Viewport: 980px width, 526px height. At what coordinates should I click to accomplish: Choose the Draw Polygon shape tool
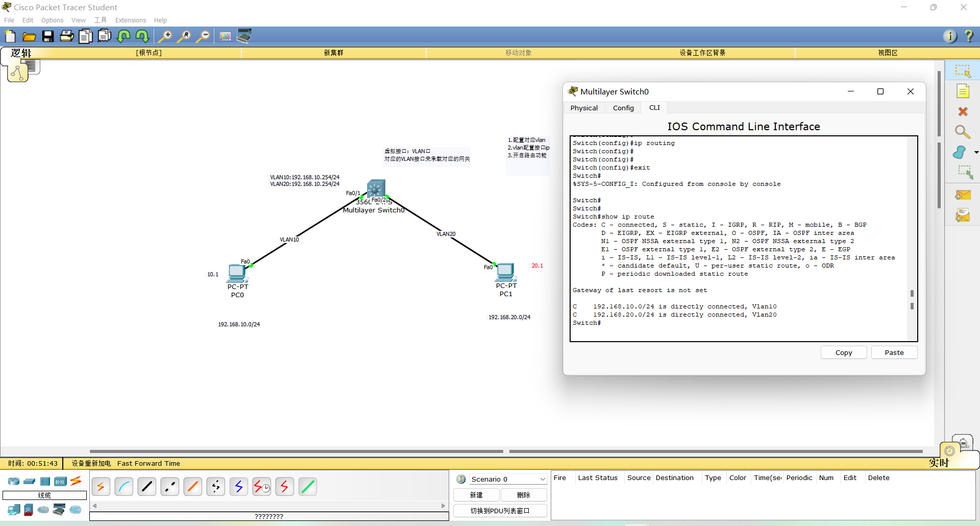pyautogui.click(x=960, y=152)
